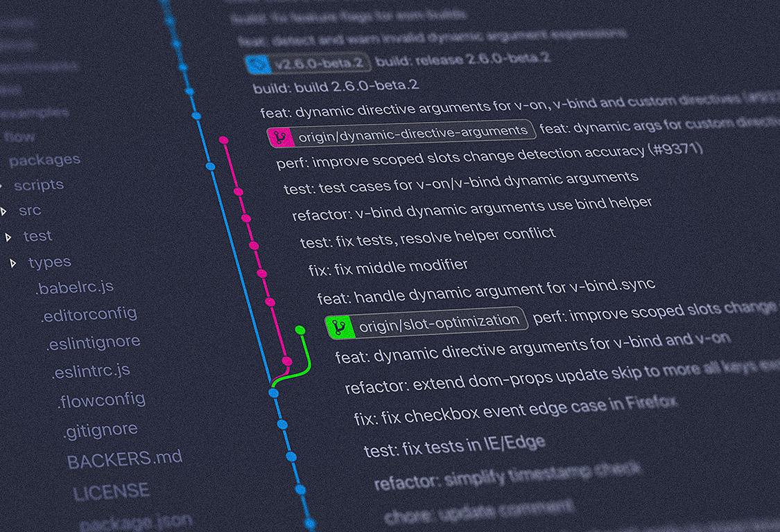Click the pink branch icon on origin/dynamic-directive-arguments
Screen dimensions: 780x532
(x=281, y=137)
